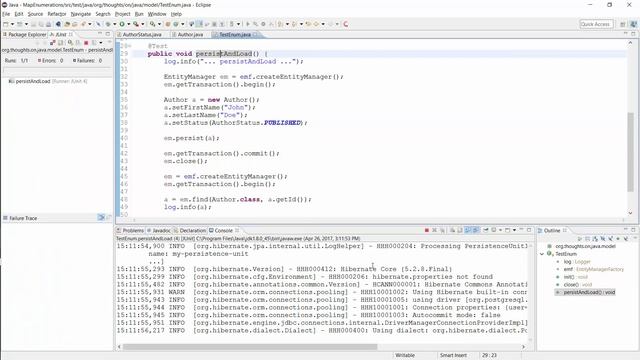Open the JUnit test run history
Screen dimensions: 640x360
click(94, 42)
